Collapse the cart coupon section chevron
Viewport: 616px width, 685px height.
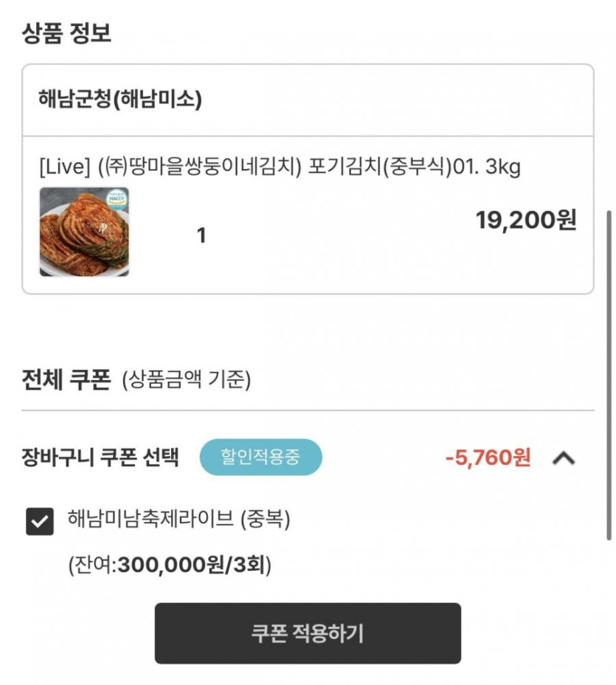564,458
